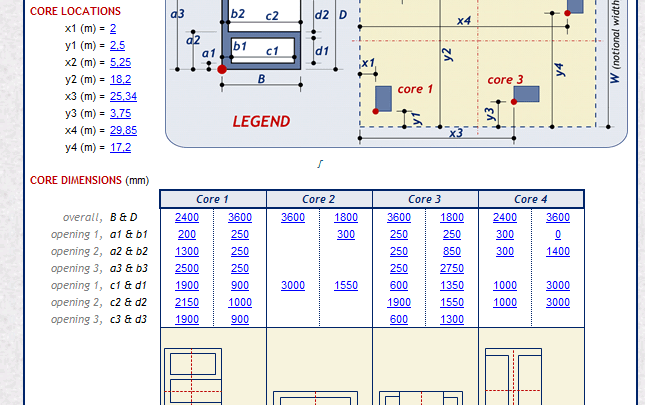Select Core 1 d2 value 1000
This screenshot has height=405, width=645.
240,302
